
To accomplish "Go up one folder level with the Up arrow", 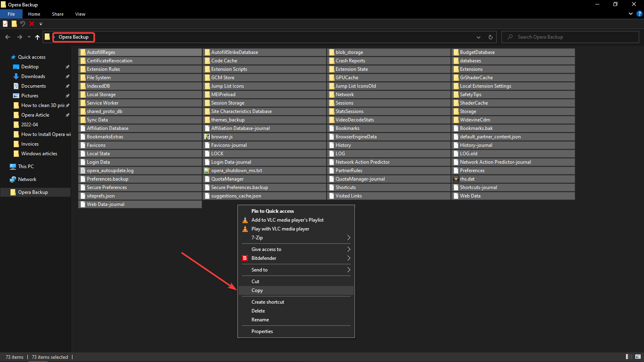I will 37,37.
